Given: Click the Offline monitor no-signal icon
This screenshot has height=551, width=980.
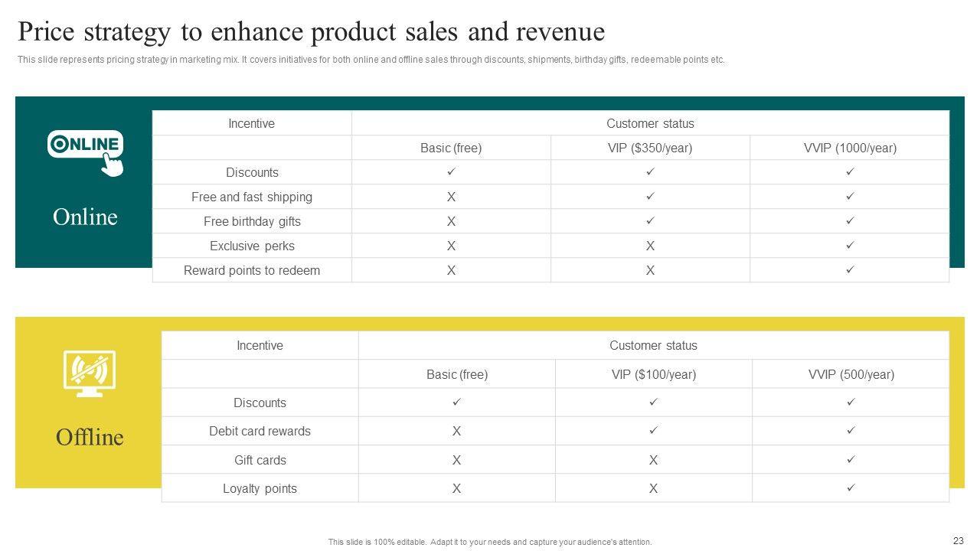Looking at the screenshot, I should [89, 373].
